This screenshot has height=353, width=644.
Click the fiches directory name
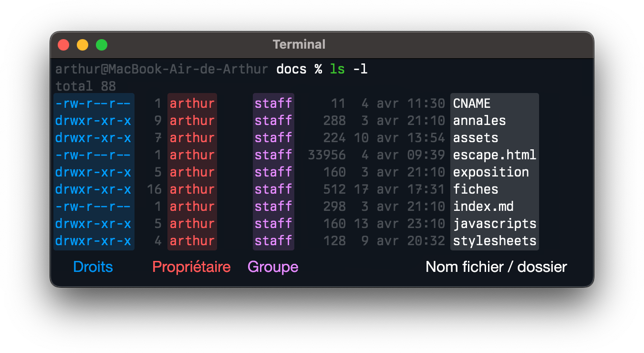click(x=476, y=189)
